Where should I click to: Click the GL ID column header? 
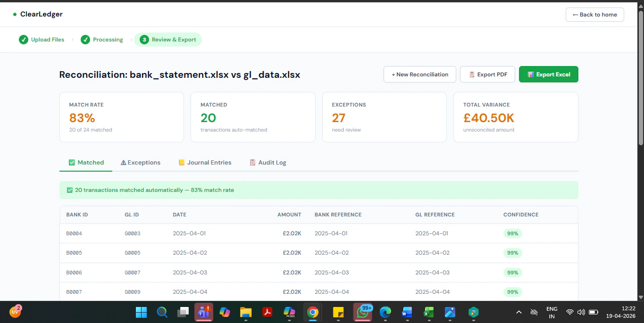132,215
